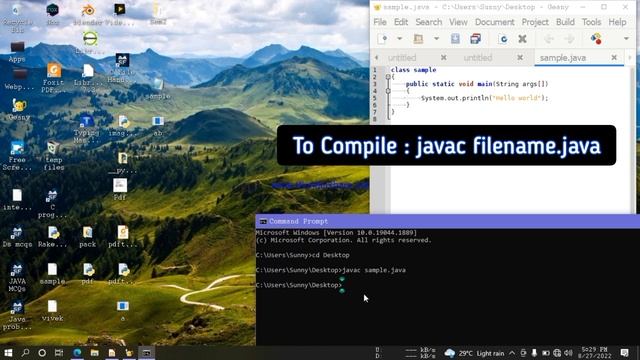Open Task View from the taskbar
Image resolution: width=640 pixels, height=360 pixels.
(x=59, y=353)
